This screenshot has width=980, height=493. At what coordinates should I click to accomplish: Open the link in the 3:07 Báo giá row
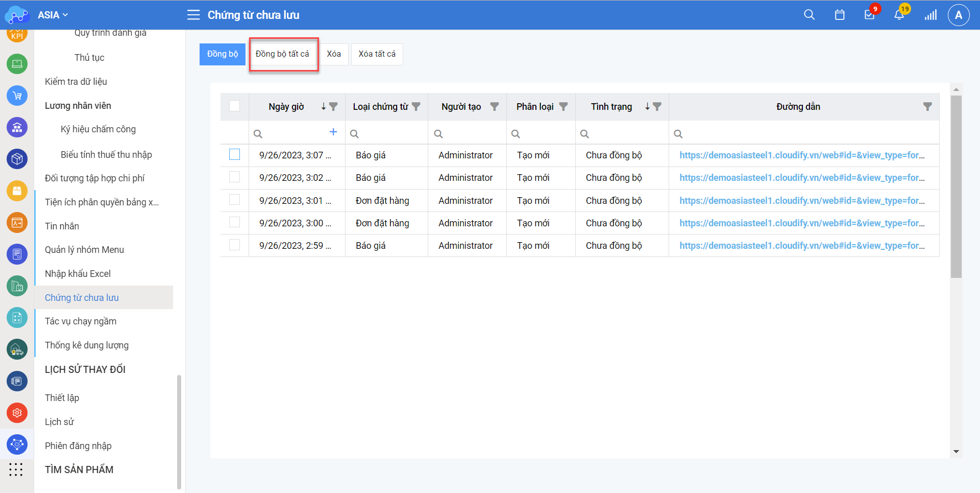pyautogui.click(x=802, y=155)
